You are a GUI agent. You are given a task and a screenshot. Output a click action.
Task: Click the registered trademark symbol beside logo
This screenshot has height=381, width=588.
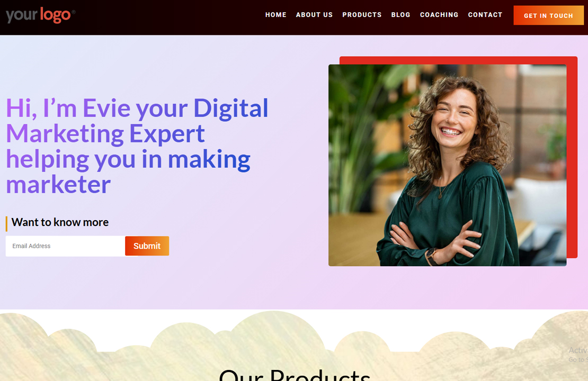point(74,12)
